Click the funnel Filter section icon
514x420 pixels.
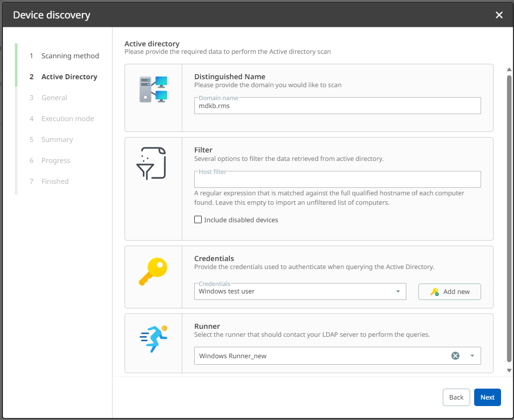click(151, 163)
